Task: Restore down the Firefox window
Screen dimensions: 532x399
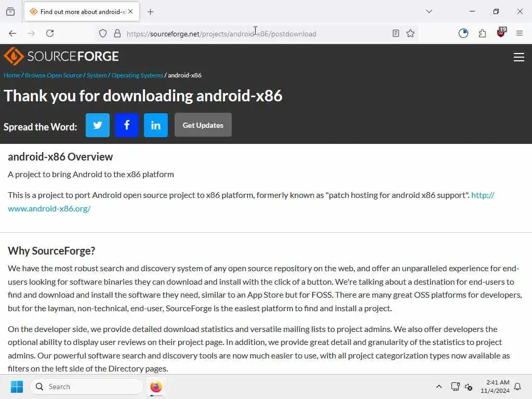Action: pyautogui.click(x=496, y=11)
